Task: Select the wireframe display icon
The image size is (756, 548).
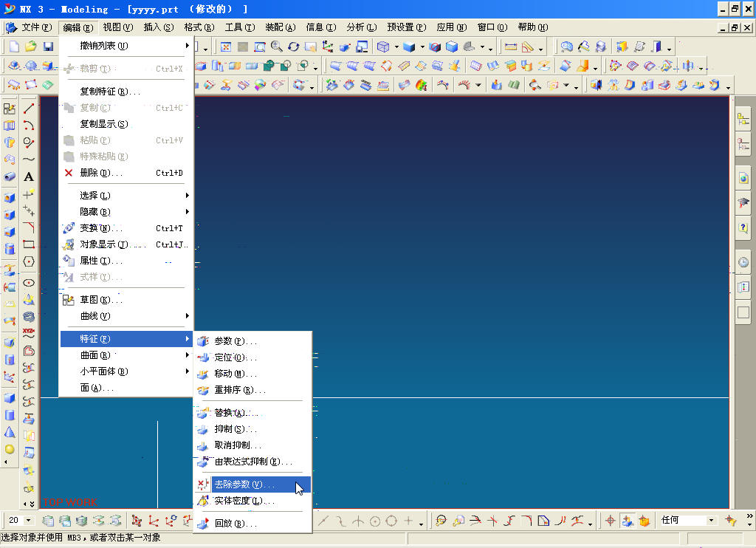Action: point(383,47)
